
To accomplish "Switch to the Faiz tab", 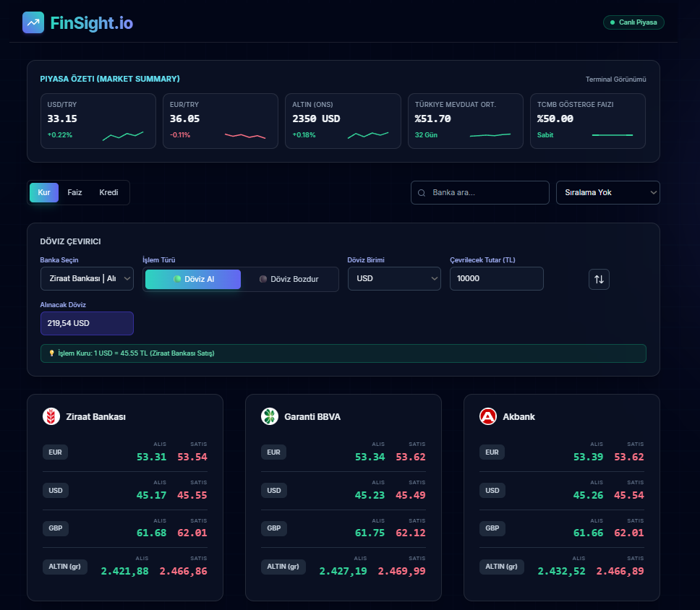I will coord(74,192).
